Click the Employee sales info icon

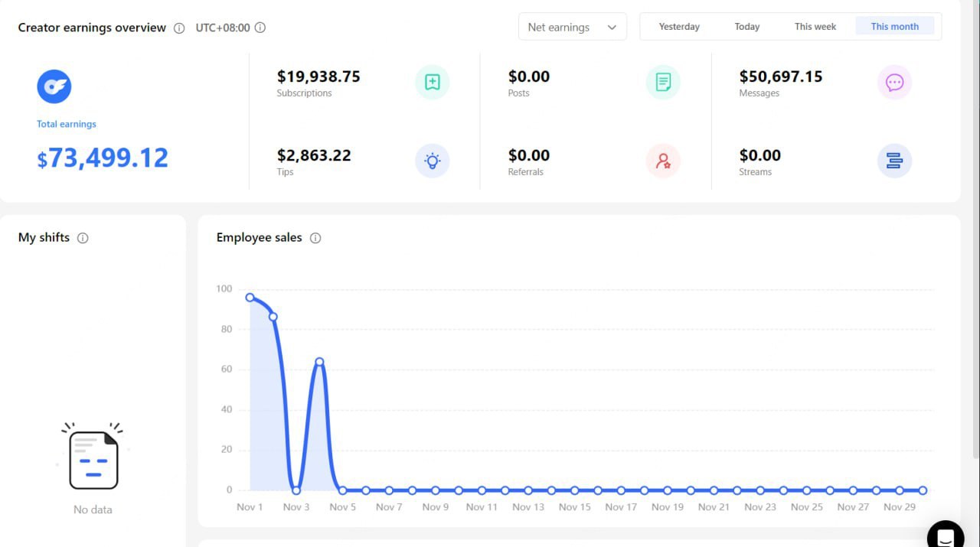(x=315, y=238)
